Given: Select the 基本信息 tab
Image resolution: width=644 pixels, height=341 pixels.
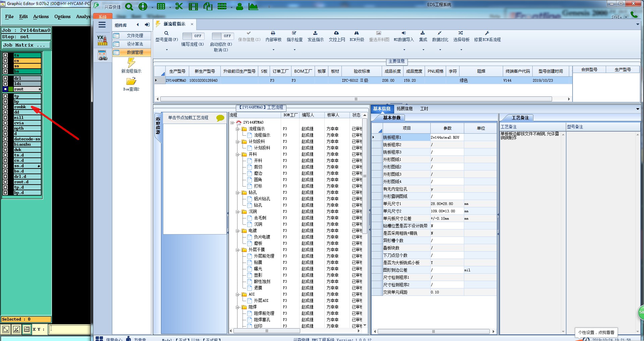Looking at the screenshot, I should coord(382,109).
